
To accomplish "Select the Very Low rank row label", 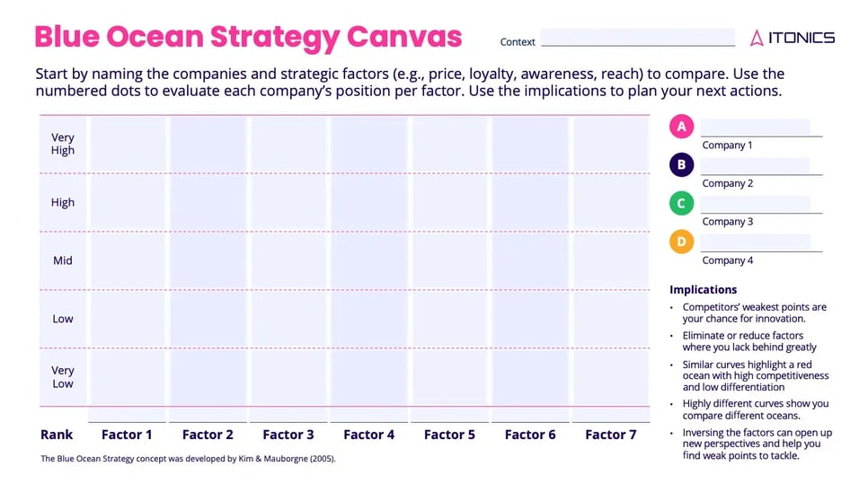I will [63, 377].
